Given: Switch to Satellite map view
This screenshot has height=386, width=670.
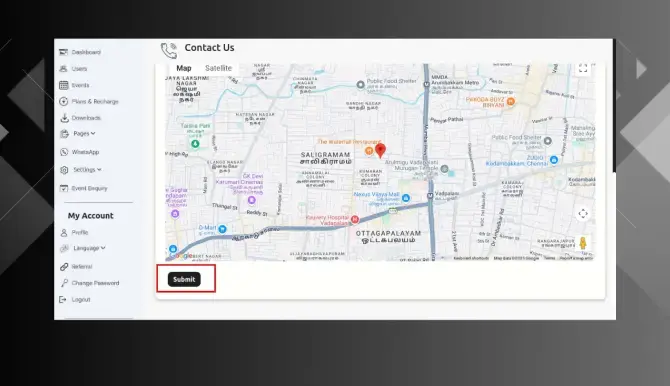Looking at the screenshot, I should click(218, 68).
